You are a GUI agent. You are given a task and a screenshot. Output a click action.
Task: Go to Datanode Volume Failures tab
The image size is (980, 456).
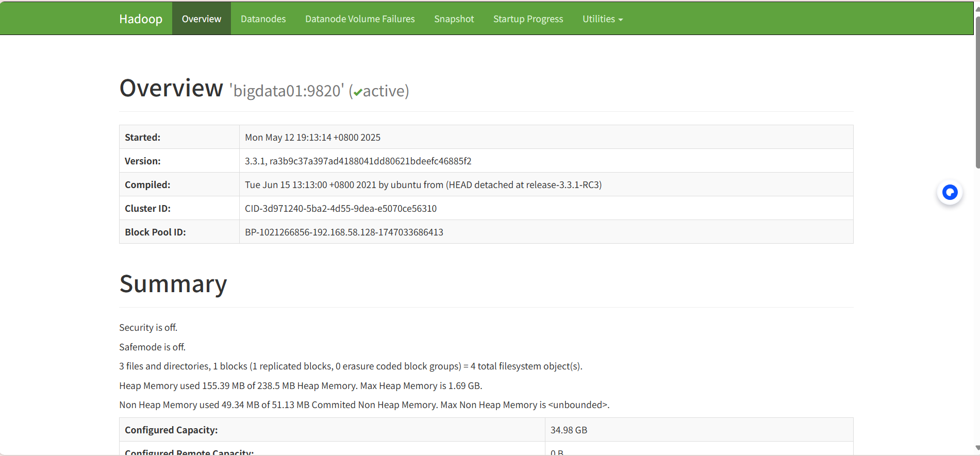tap(360, 19)
